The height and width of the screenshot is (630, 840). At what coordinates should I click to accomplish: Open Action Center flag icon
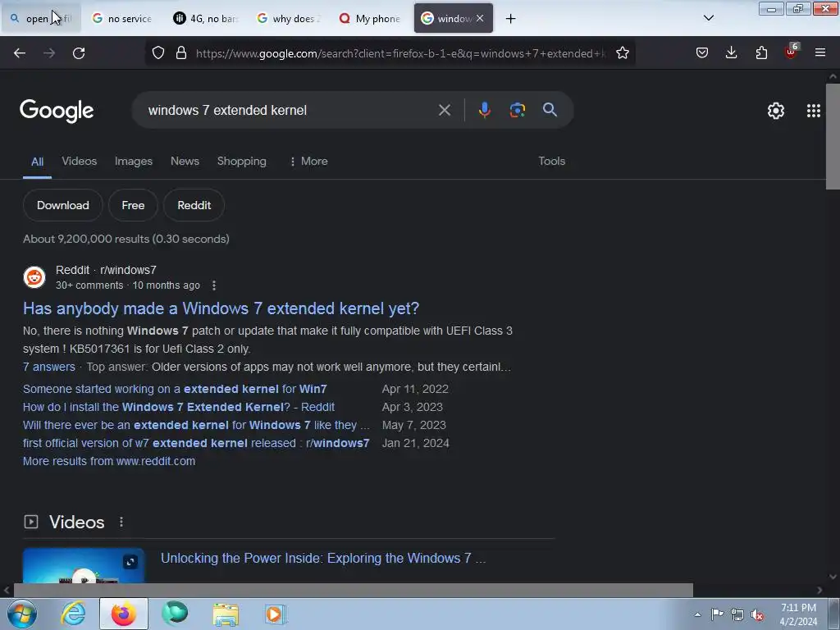click(x=717, y=614)
